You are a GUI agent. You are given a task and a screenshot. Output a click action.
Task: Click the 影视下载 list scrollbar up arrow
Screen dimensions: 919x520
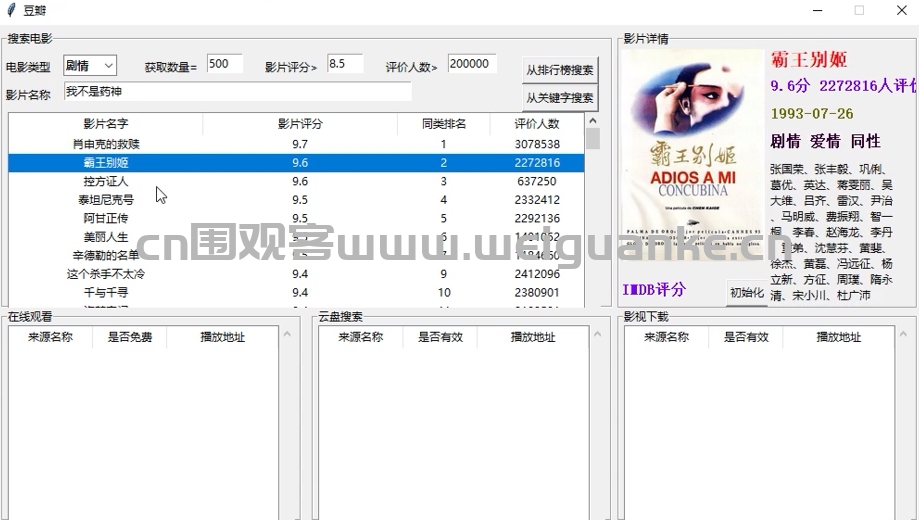click(903, 334)
